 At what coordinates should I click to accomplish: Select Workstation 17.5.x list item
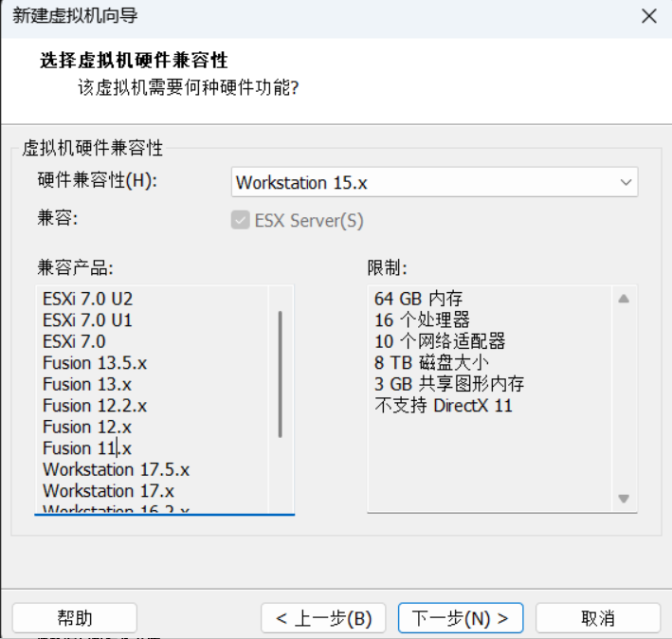[116, 469]
